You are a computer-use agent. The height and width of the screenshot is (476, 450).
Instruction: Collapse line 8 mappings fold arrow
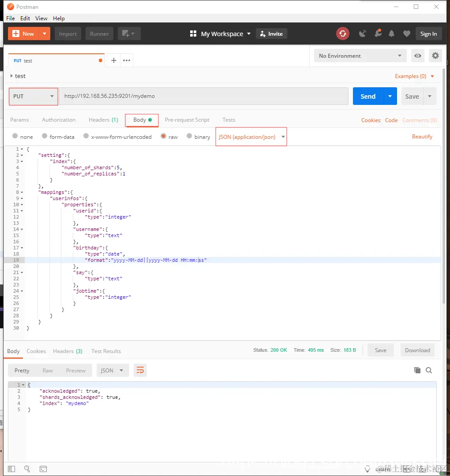coord(22,192)
